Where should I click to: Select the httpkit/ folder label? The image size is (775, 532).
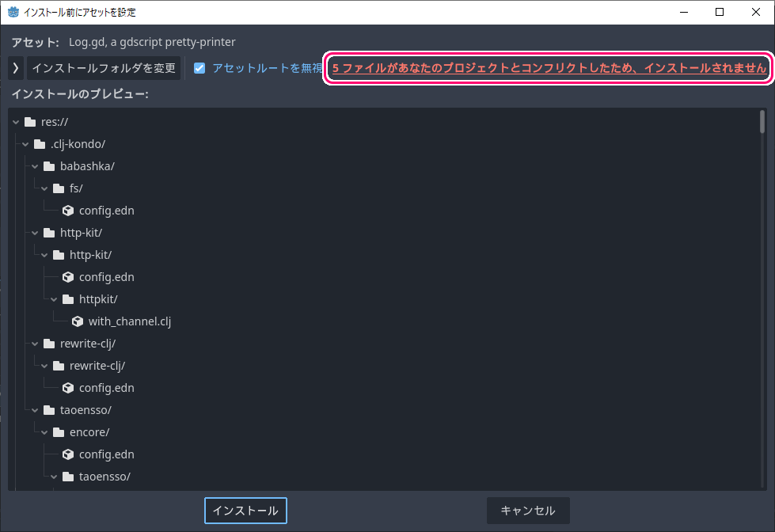tap(98, 299)
